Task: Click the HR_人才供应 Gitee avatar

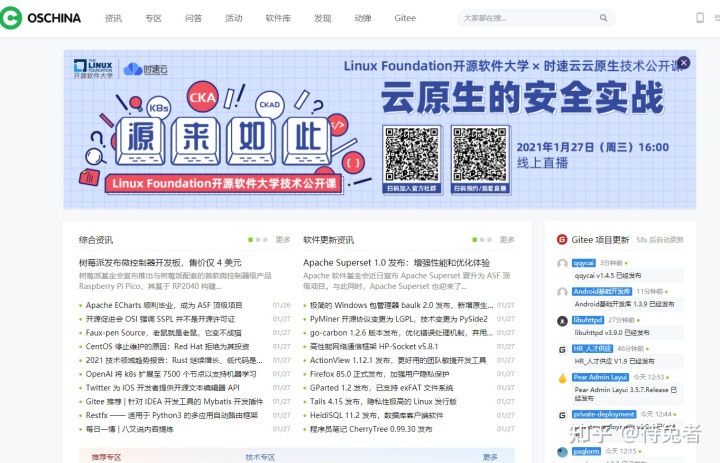Action: [x=562, y=349]
